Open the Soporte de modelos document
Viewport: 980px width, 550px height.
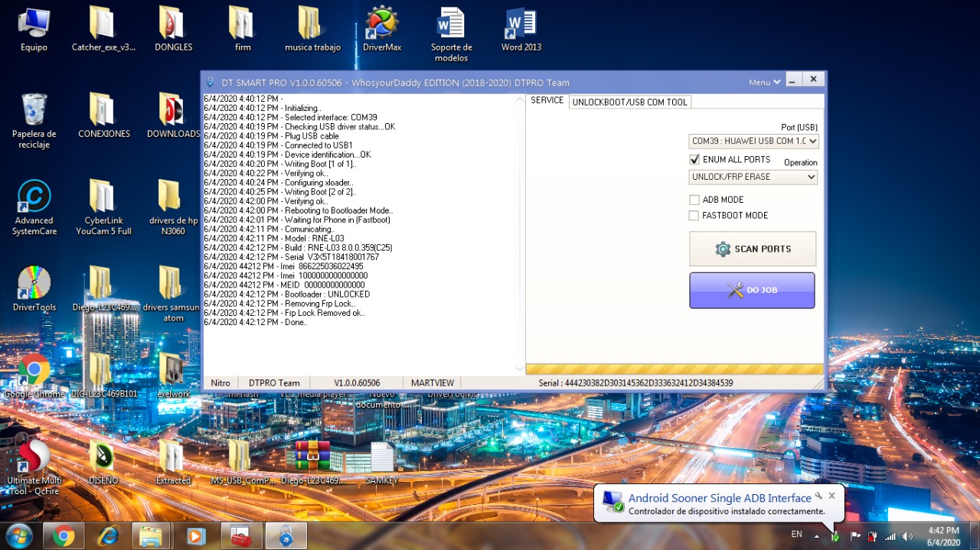coord(452,34)
